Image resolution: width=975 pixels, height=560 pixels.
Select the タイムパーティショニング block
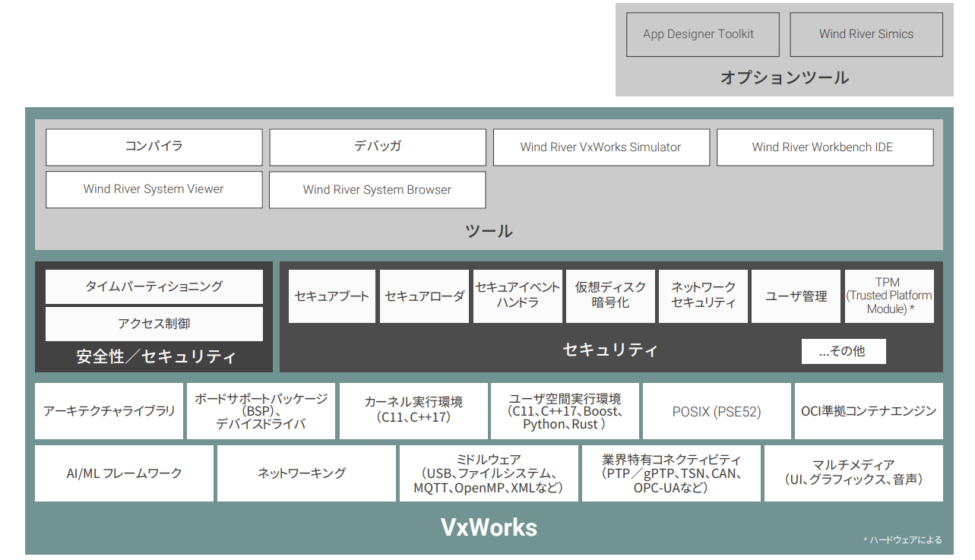pyautogui.click(x=154, y=286)
